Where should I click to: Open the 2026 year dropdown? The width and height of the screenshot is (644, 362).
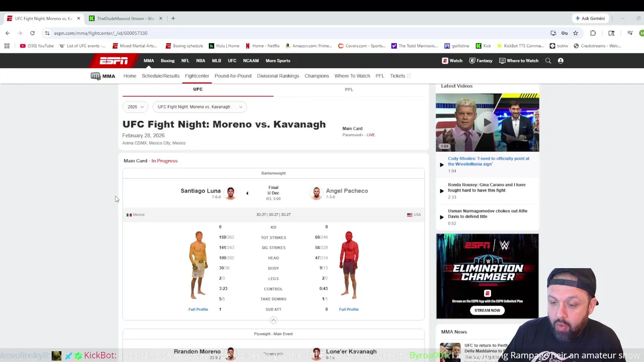click(135, 107)
